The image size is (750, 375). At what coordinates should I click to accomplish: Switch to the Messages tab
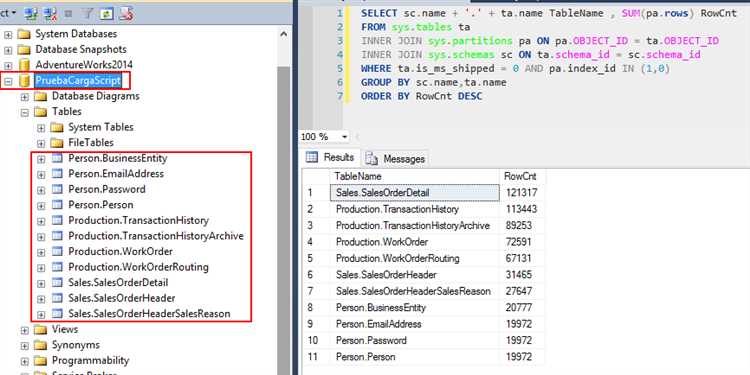[396, 159]
